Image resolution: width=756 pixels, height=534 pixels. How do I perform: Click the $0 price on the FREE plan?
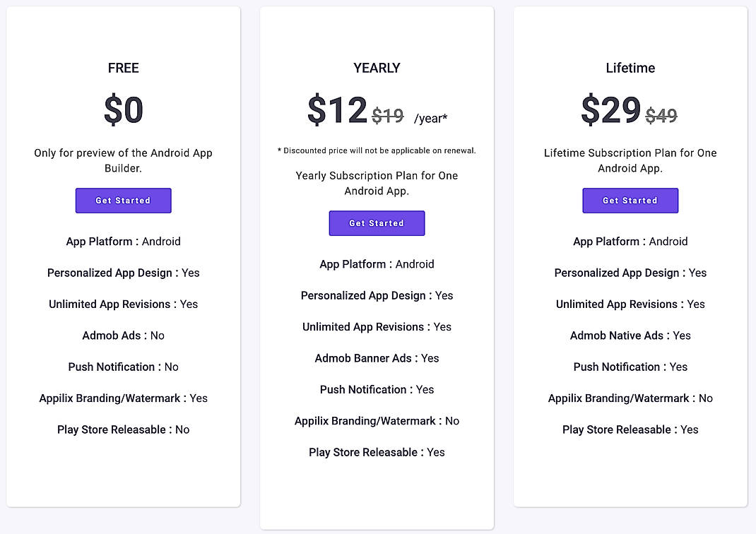(123, 109)
